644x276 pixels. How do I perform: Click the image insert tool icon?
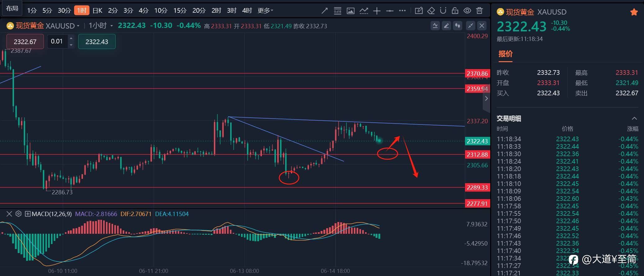click(x=350, y=11)
